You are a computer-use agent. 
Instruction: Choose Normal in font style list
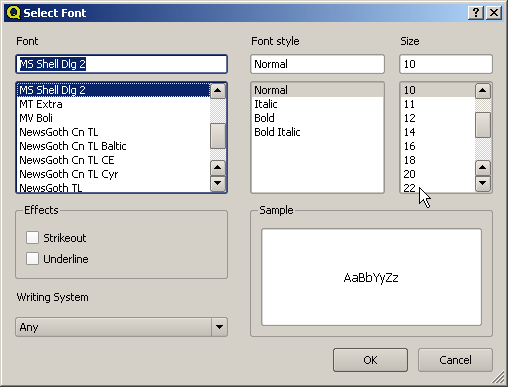point(317,90)
